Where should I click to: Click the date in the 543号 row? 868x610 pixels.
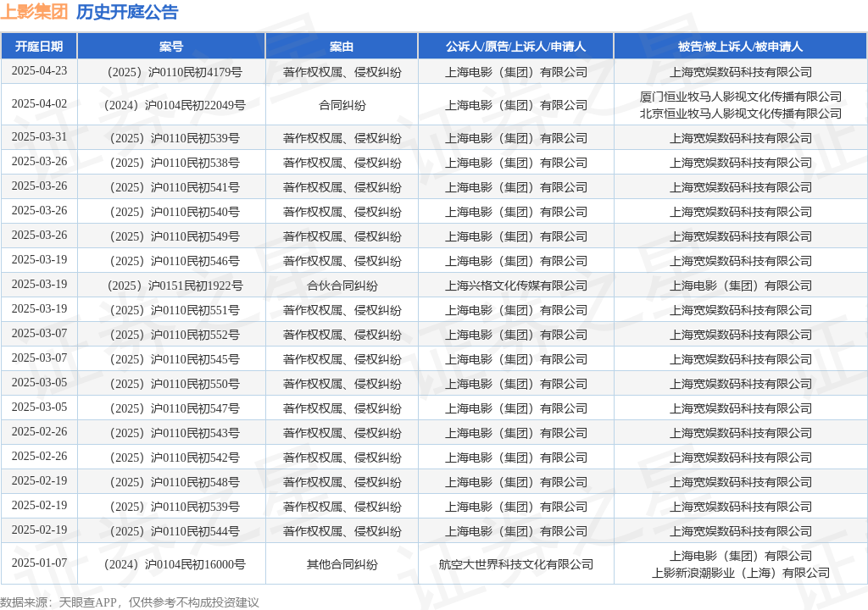(x=39, y=432)
